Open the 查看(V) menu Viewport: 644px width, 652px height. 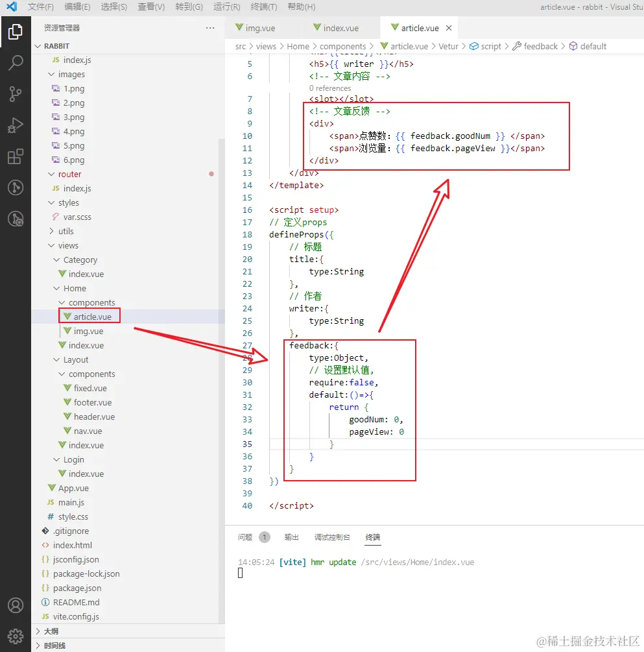coord(151,6)
